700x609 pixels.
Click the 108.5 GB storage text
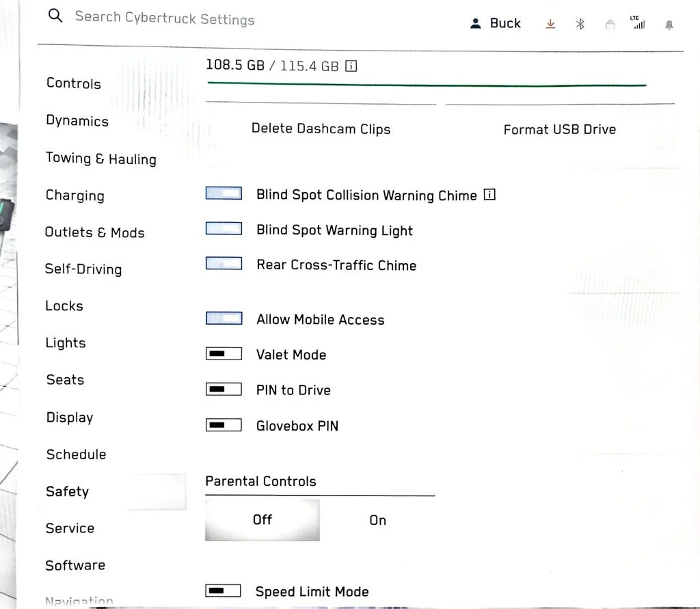click(x=235, y=65)
